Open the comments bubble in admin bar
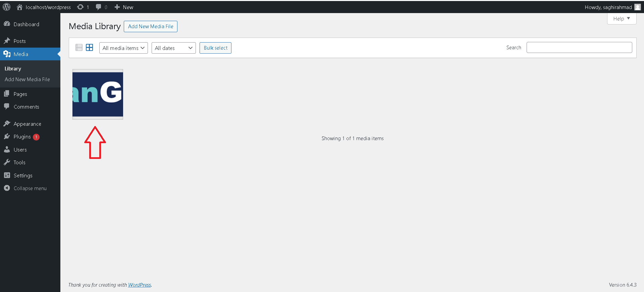This screenshot has height=292, width=644. tap(98, 7)
